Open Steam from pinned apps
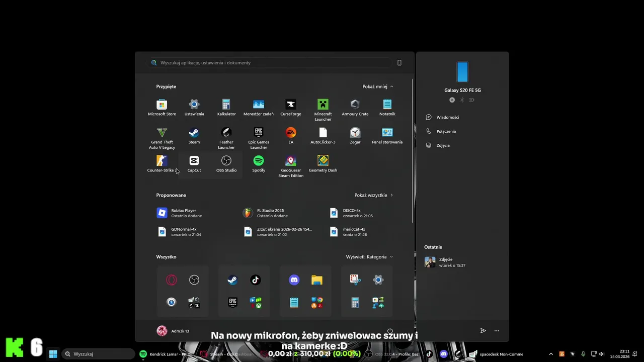The height and width of the screenshot is (362, 644). point(194,136)
